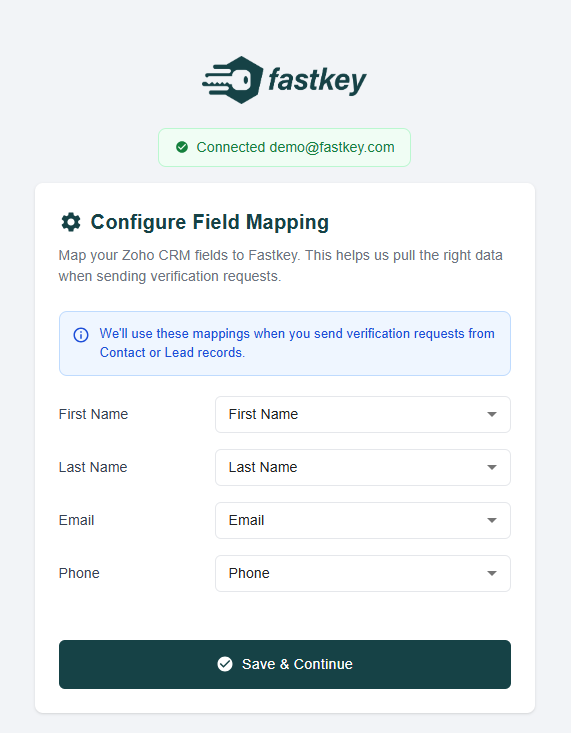The height and width of the screenshot is (733, 571).
Task: Click the green connected checkmark icon
Action: (x=182, y=147)
